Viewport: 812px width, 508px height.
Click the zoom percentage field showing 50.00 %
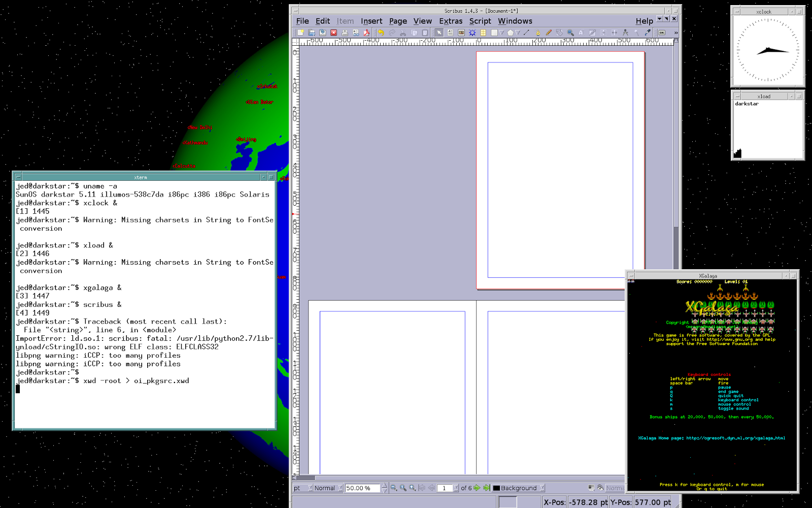pos(362,488)
